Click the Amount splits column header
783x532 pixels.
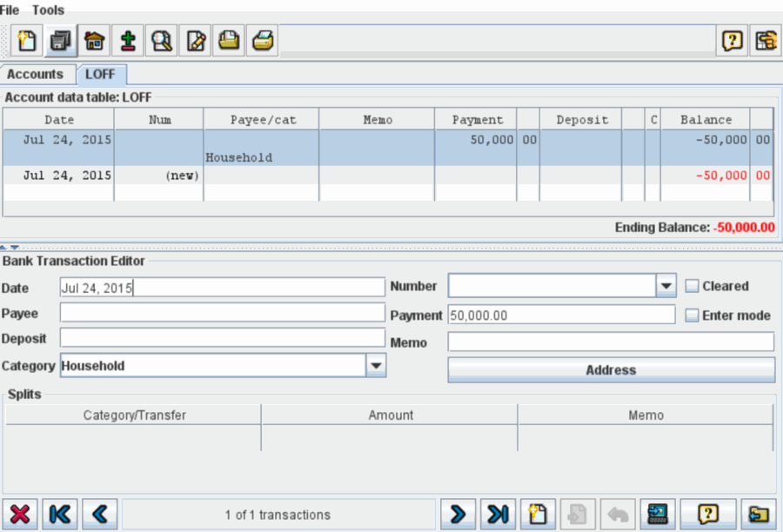pos(390,416)
